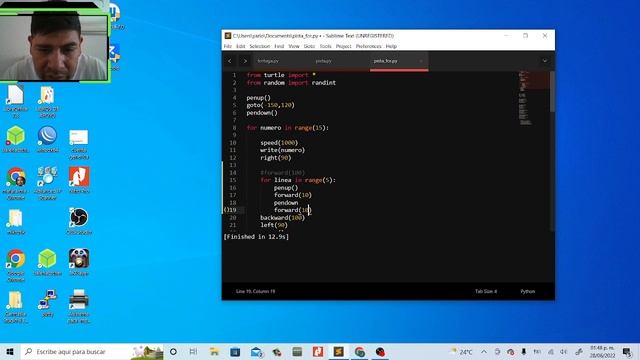640x360 pixels.
Task: Click the line number 8 in the gutter
Action: click(x=234, y=128)
